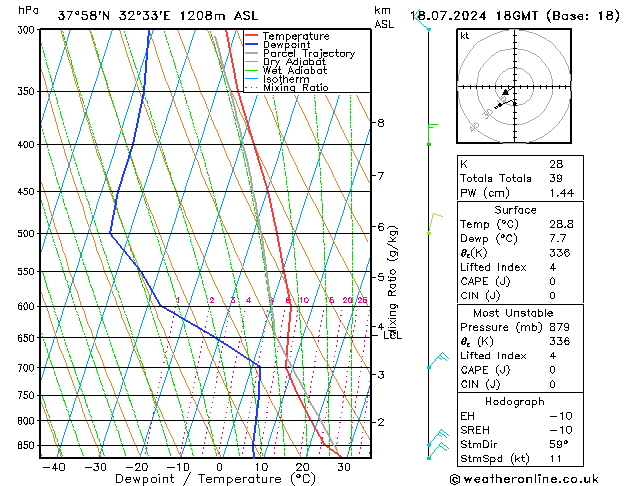Image resolution: width=629 pixels, height=486 pixels.
Task: Click the 30 temperature axis label
Action: [344, 467]
